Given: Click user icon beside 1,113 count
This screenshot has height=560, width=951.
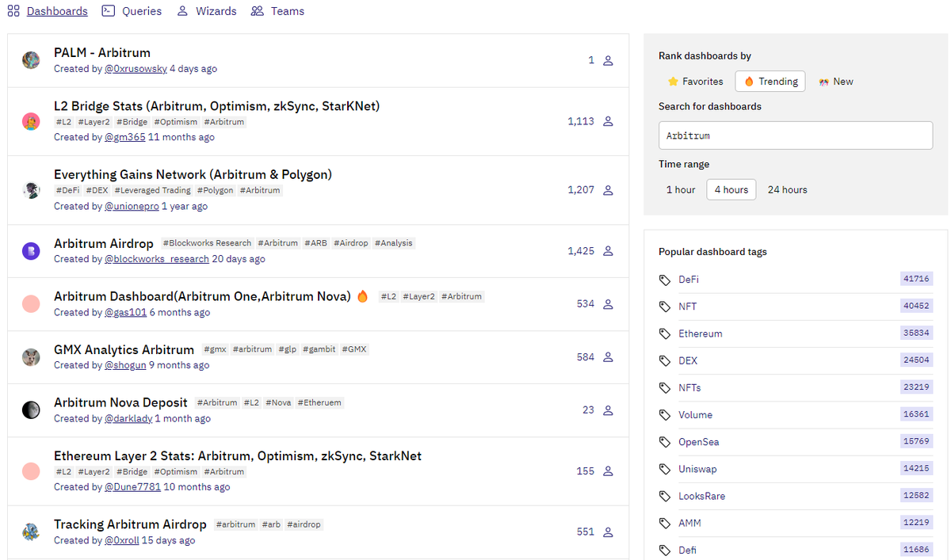Looking at the screenshot, I should tap(608, 122).
